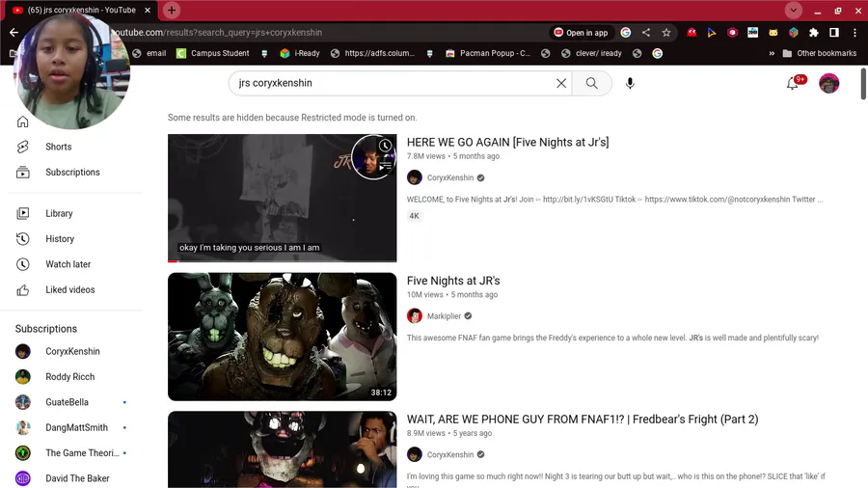Play the HERE WE GO AGAIN thumbnail

(283, 198)
